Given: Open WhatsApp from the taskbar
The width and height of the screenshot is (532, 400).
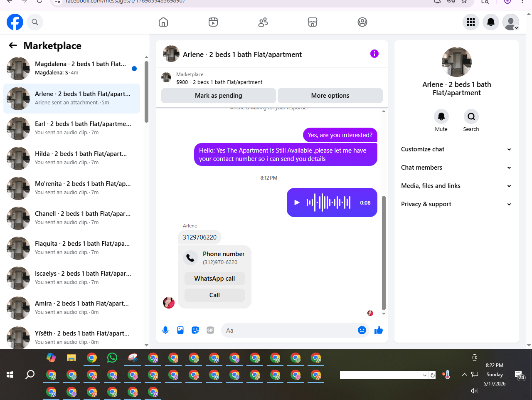Looking at the screenshot, I should (x=112, y=358).
